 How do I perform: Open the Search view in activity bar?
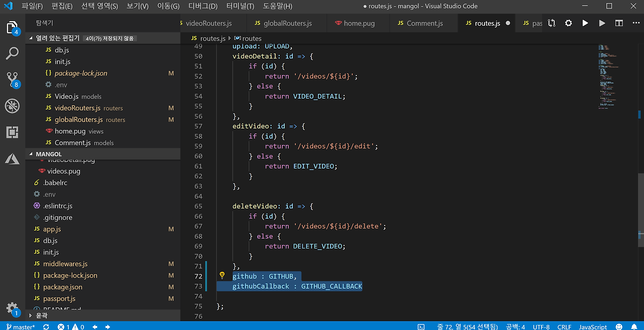[x=12, y=53]
